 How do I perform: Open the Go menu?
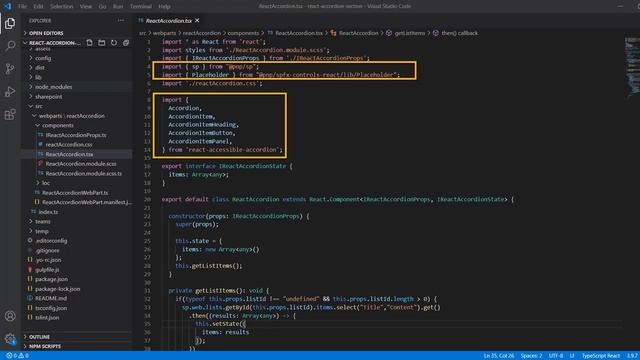pyautogui.click(x=102, y=7)
